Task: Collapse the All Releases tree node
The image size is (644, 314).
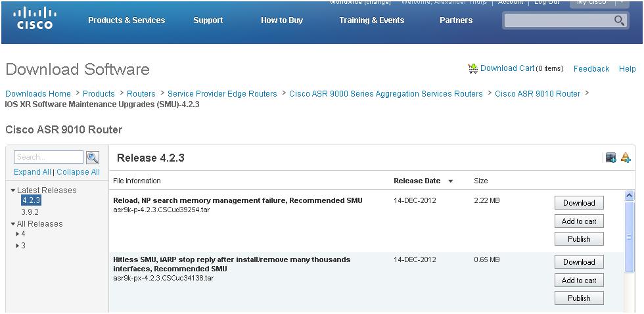Action: click(x=13, y=224)
